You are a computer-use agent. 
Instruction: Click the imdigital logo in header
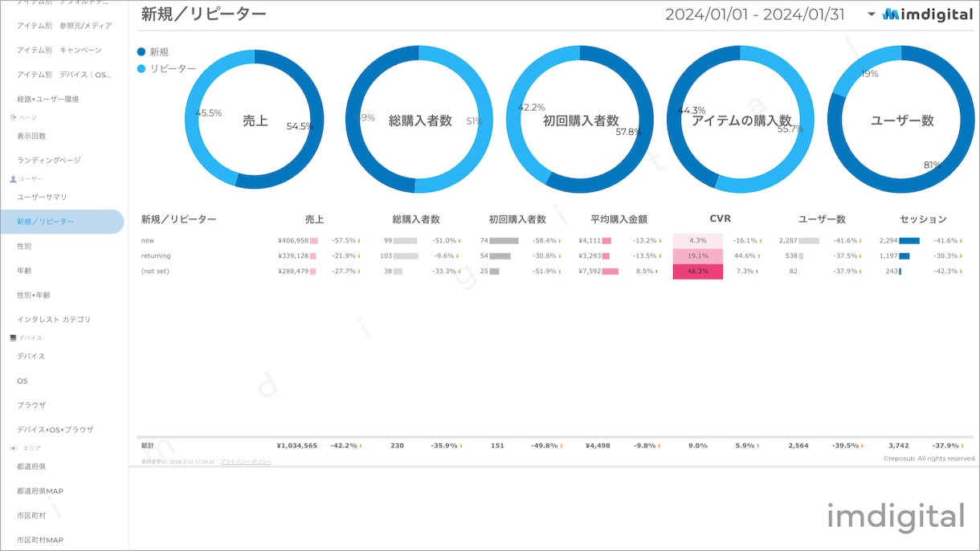tap(927, 14)
